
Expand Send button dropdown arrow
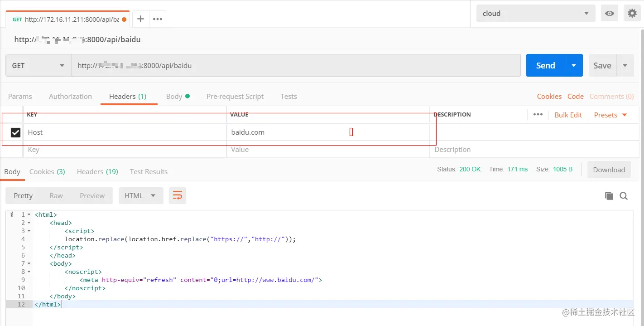tap(574, 65)
